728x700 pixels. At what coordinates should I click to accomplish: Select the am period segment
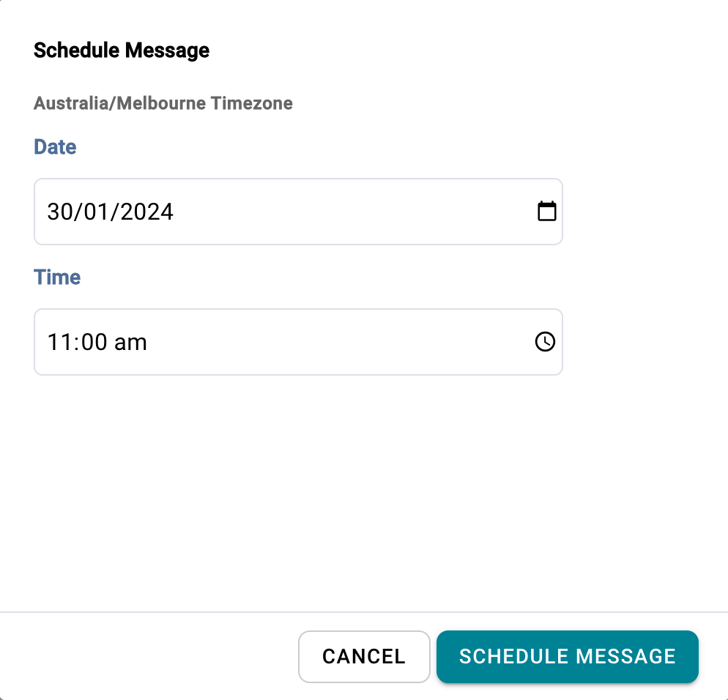130,342
